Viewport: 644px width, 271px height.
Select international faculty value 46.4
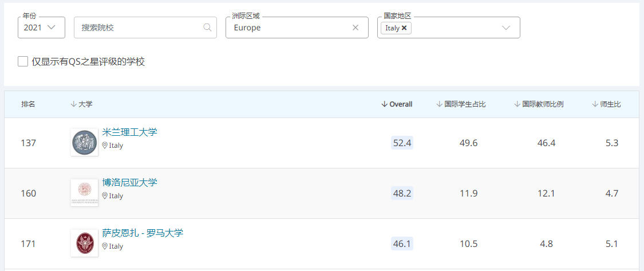tap(546, 143)
